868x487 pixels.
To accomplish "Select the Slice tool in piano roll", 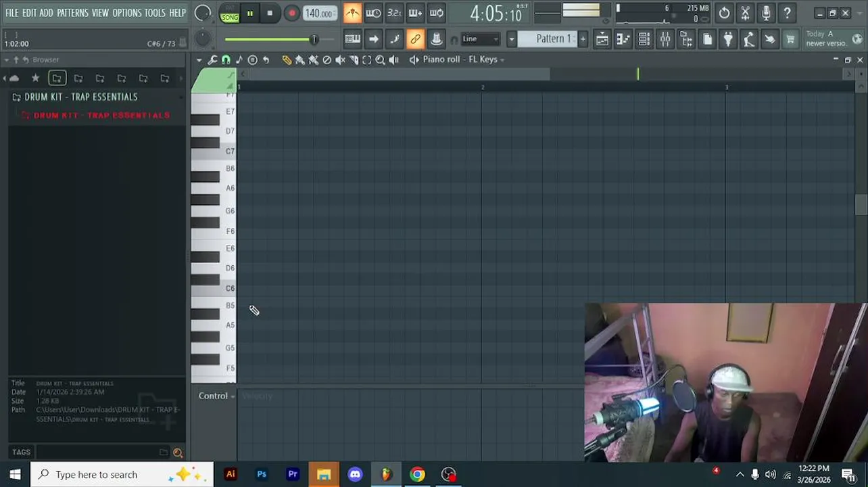I will pos(354,60).
